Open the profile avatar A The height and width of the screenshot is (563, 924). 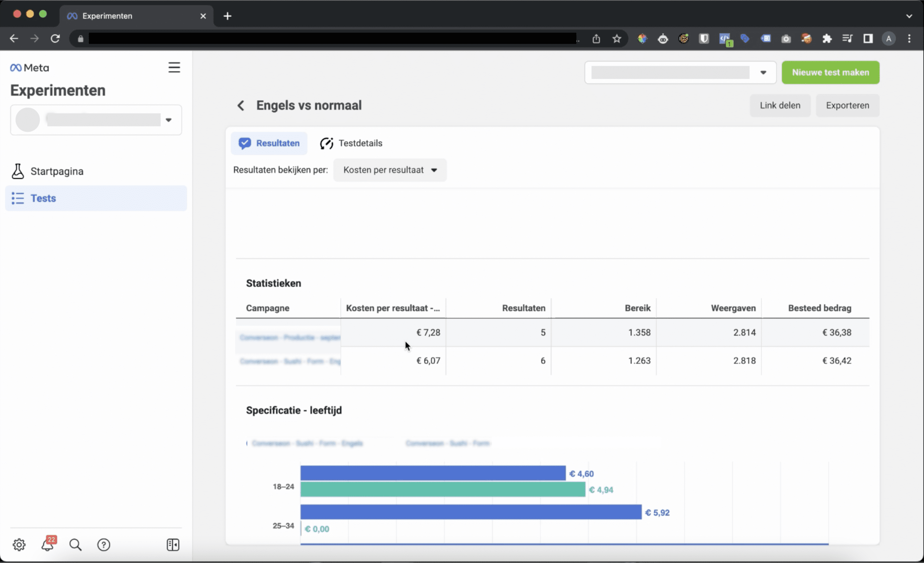888,39
